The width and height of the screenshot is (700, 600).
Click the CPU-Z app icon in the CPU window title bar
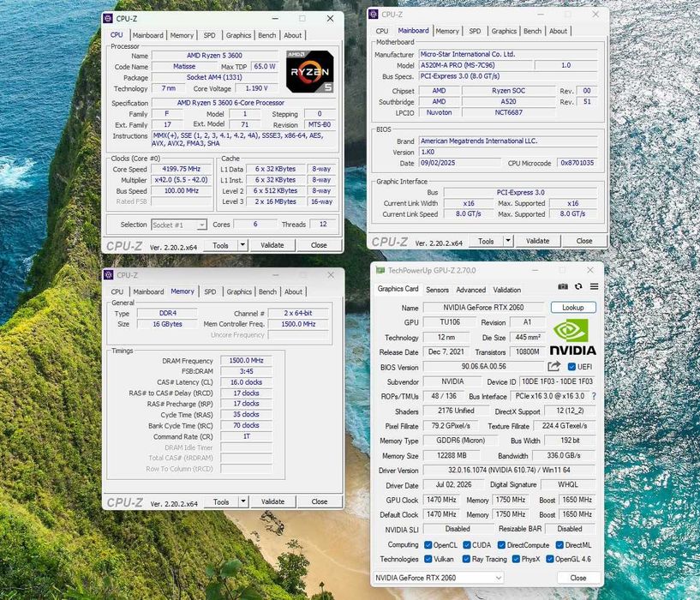click(x=108, y=18)
